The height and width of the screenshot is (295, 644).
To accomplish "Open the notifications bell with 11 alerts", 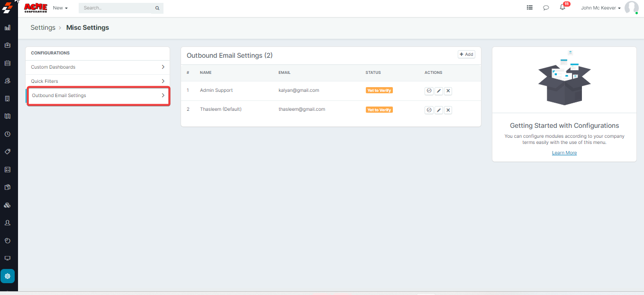I will coord(562,8).
